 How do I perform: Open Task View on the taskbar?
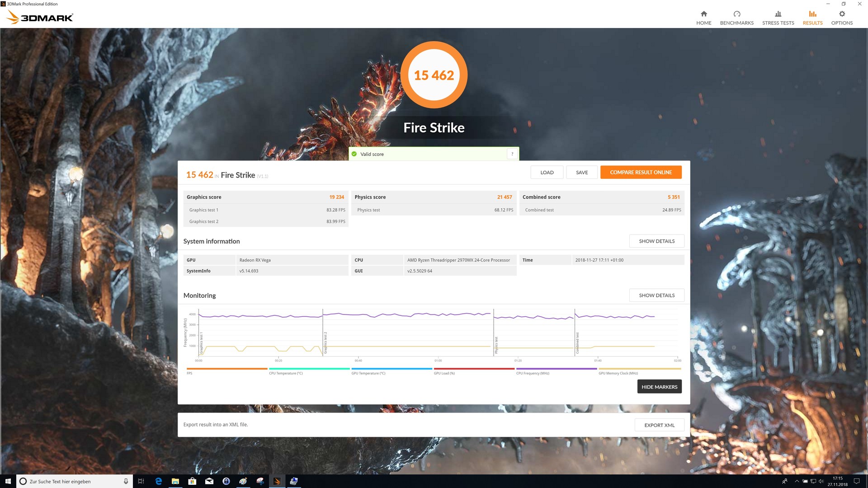pos(141,481)
